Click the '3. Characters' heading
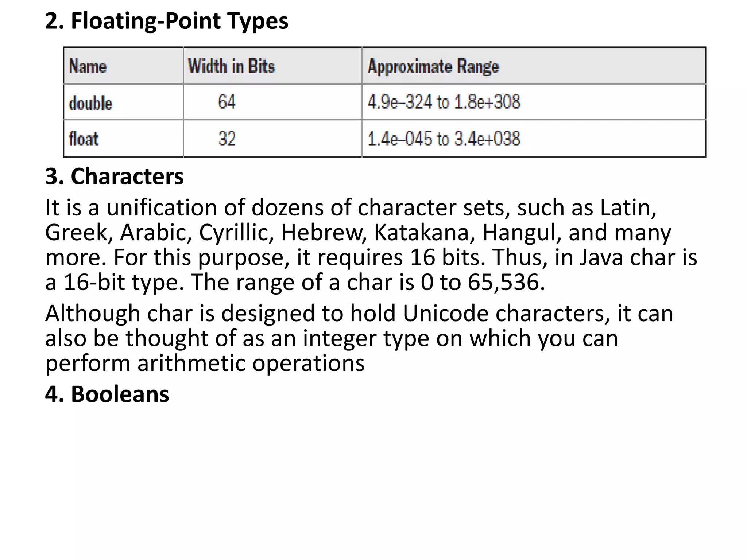The height and width of the screenshot is (560, 747). (x=114, y=176)
